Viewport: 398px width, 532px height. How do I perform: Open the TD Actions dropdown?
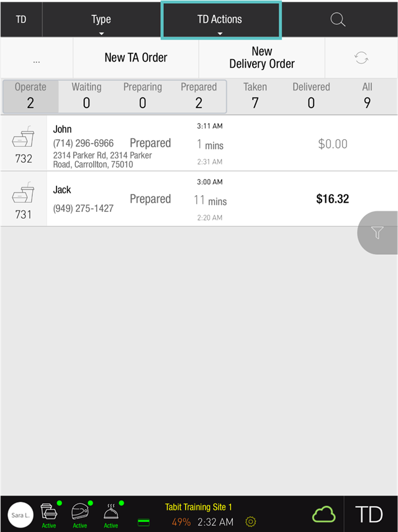(x=220, y=20)
